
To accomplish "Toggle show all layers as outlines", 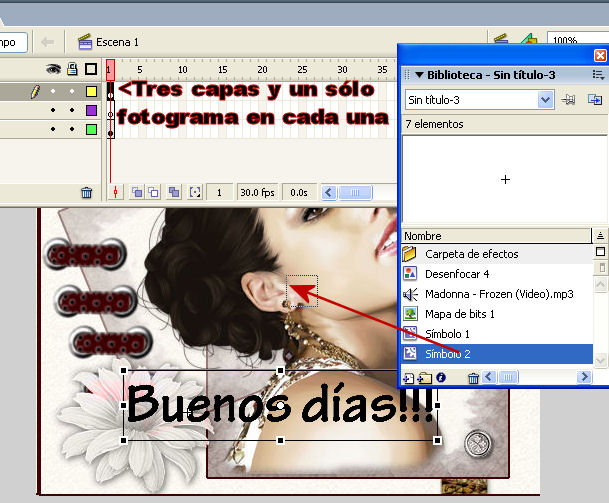I will coord(91,69).
